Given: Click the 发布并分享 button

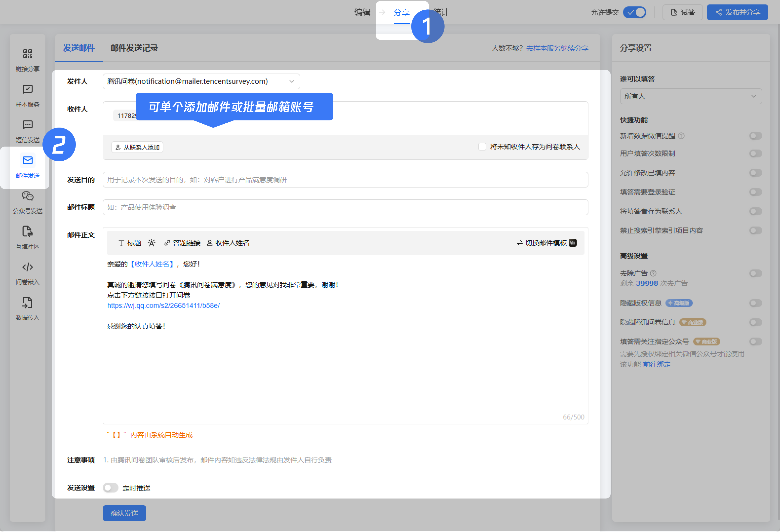Looking at the screenshot, I should [737, 12].
